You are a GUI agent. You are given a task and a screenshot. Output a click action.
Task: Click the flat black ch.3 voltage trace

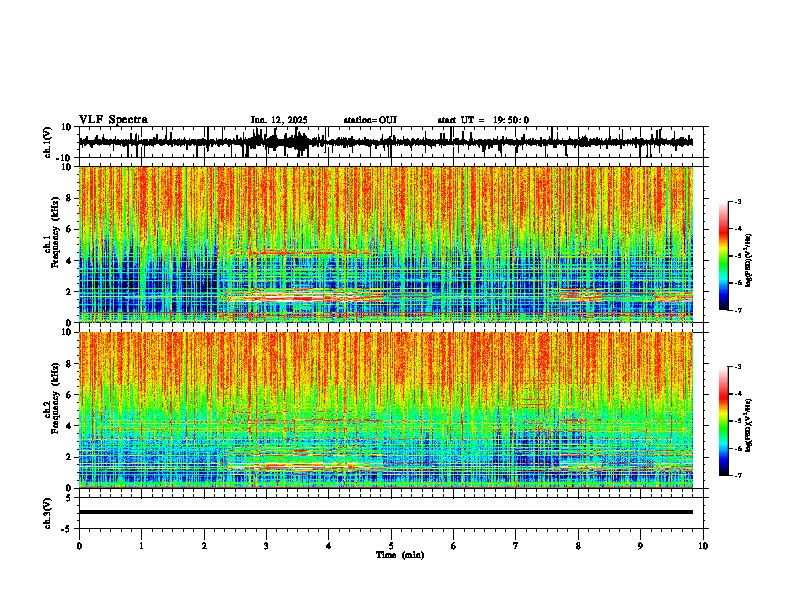pos(385,512)
